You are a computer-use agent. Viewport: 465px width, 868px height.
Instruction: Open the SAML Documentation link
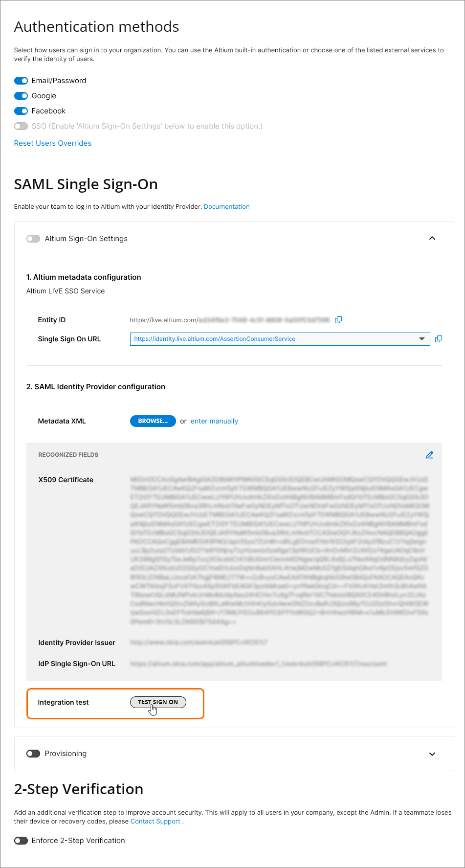[x=226, y=207]
